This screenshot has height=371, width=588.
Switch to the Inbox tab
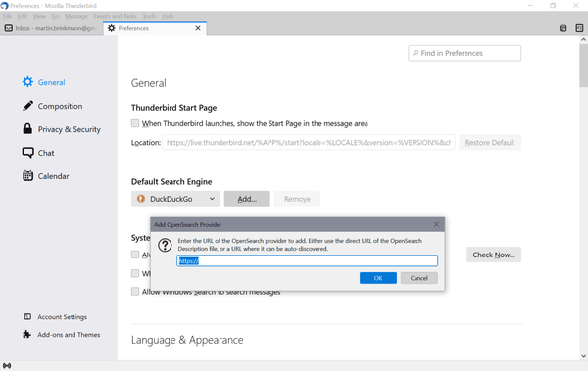pyautogui.click(x=52, y=28)
